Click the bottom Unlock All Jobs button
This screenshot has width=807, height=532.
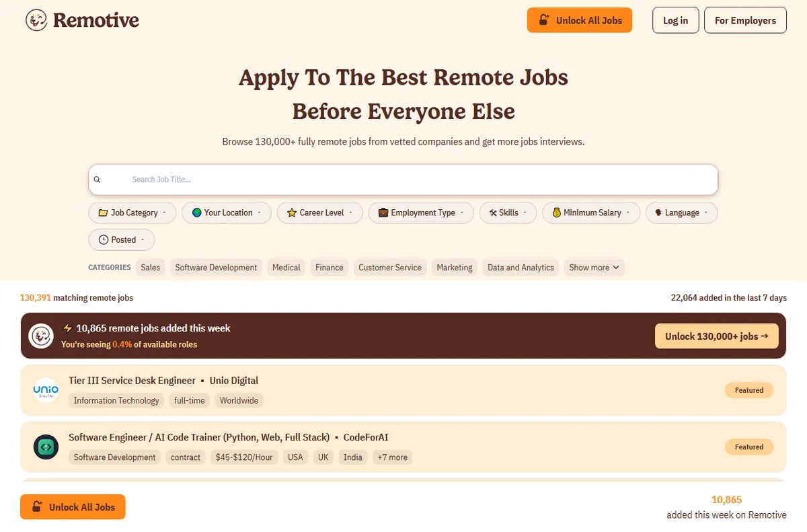(x=73, y=507)
